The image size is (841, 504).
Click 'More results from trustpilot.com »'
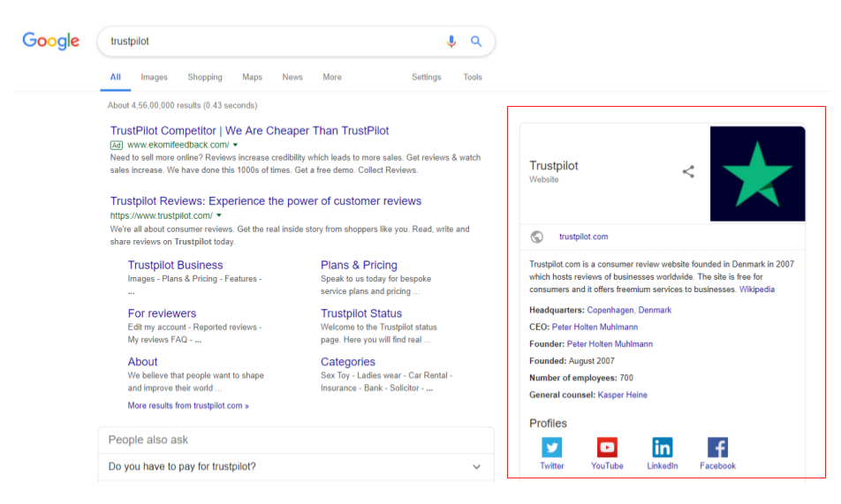pyautogui.click(x=188, y=405)
